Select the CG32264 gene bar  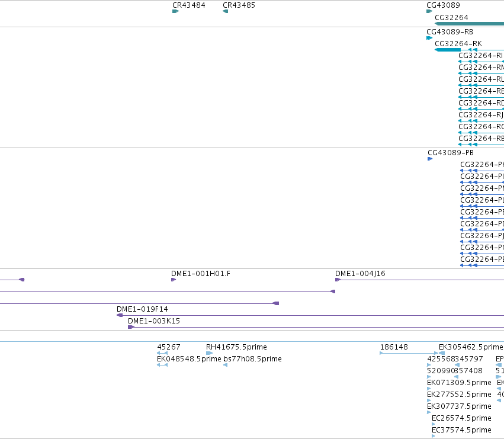pyautogui.click(x=469, y=24)
